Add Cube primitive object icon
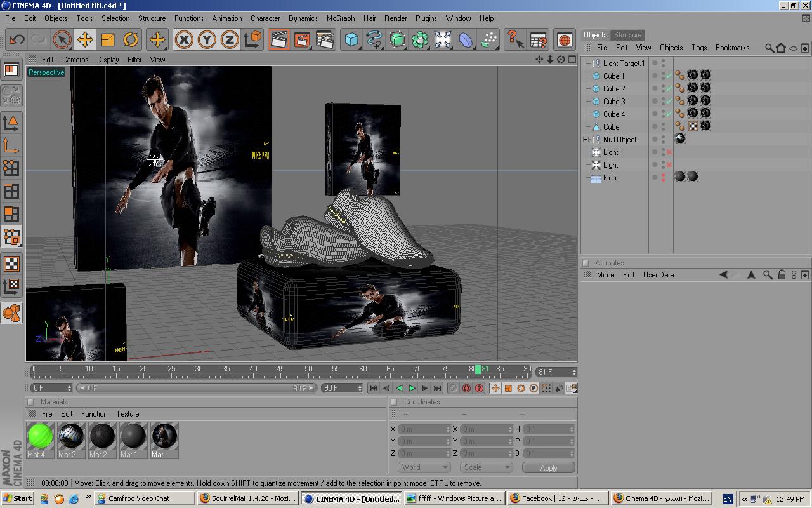 (x=351, y=40)
